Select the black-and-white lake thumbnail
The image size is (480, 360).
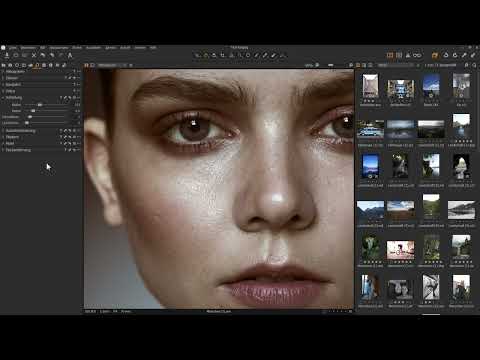coord(461,210)
